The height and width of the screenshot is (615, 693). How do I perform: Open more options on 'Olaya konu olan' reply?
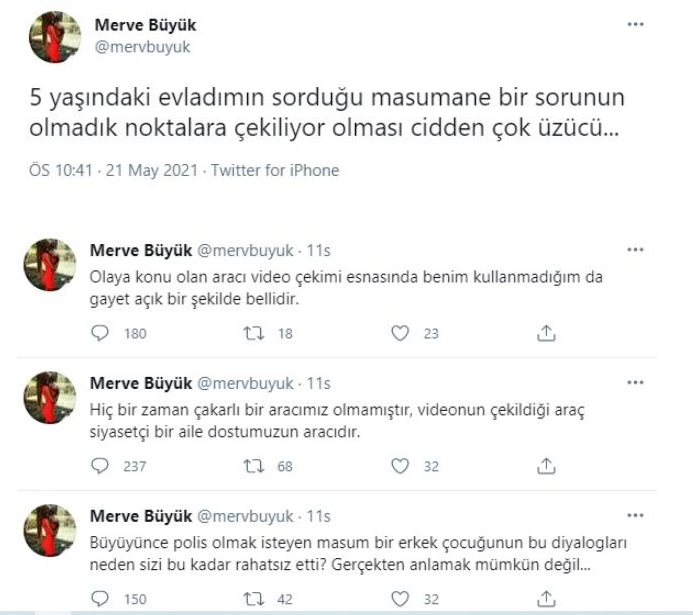635,249
